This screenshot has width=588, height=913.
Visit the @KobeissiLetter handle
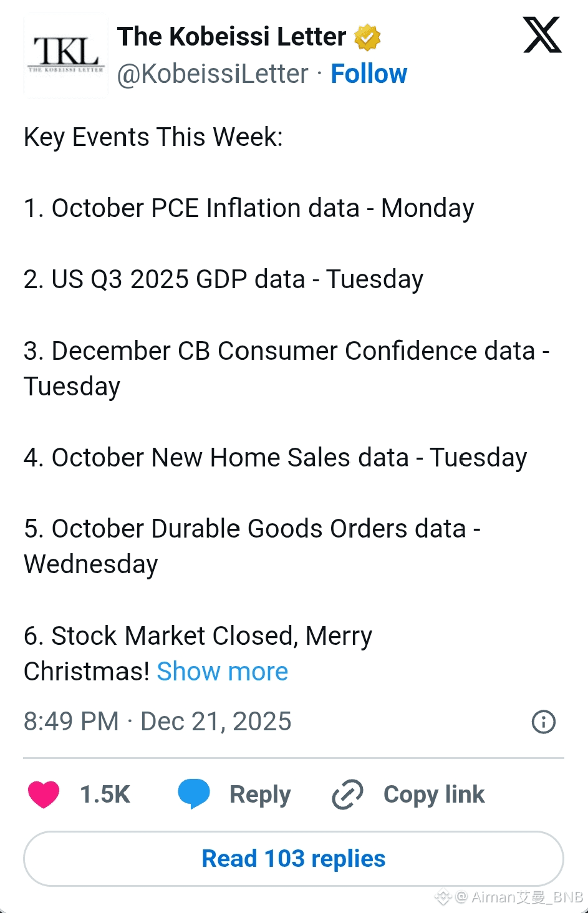point(213,74)
